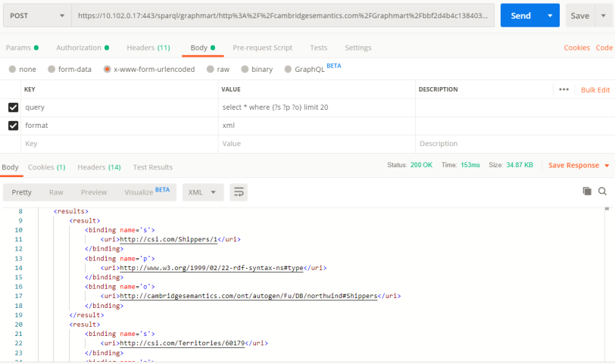
Task: Click the Bulk Edit link
Action: (x=595, y=89)
